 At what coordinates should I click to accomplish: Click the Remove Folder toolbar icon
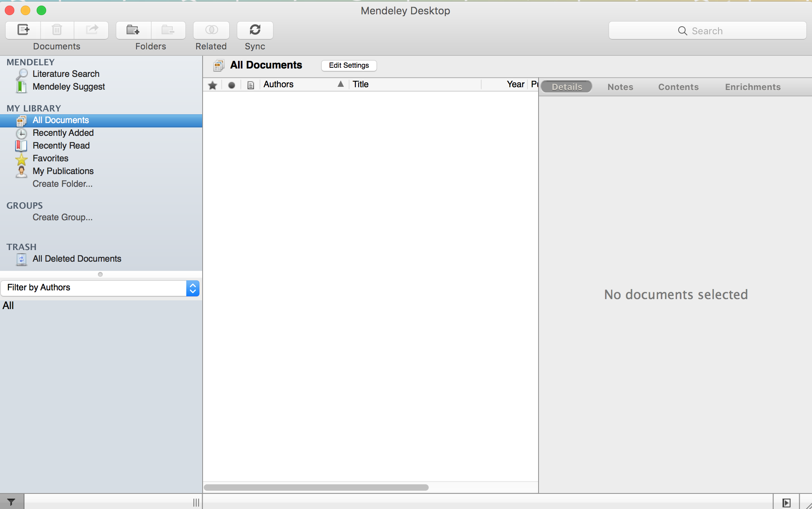(168, 30)
